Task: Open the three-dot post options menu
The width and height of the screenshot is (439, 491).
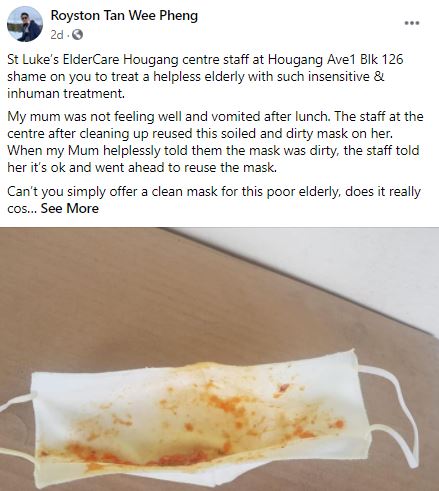Action: 412,23
